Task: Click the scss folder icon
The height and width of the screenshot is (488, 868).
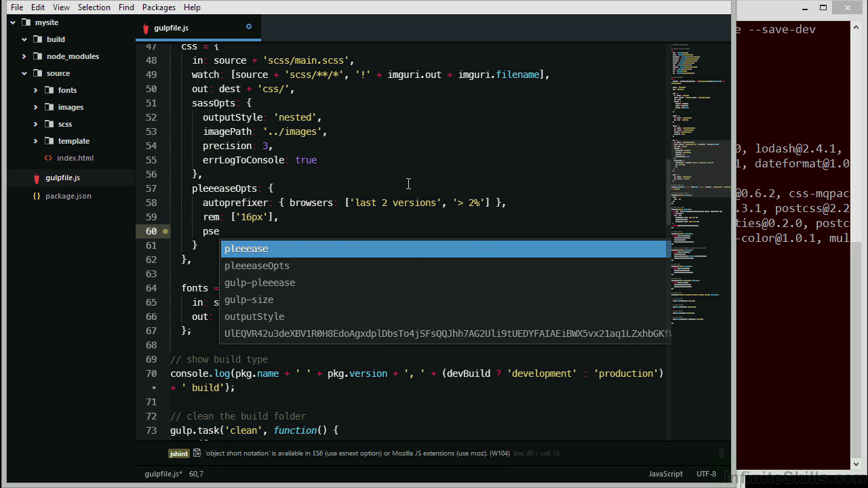Action: point(49,124)
